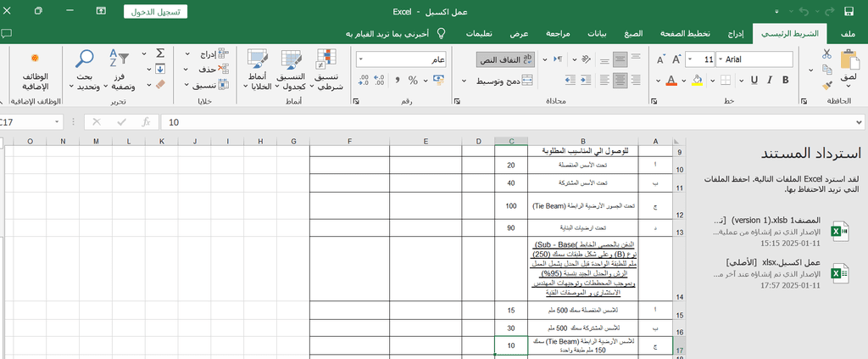Toggle Underline formatting
Viewport: 868px width, 359px height.
pyautogui.click(x=754, y=81)
